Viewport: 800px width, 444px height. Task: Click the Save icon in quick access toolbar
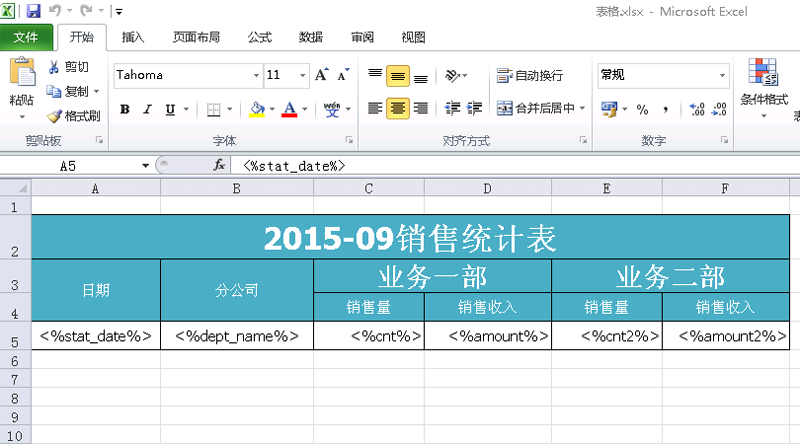33,12
